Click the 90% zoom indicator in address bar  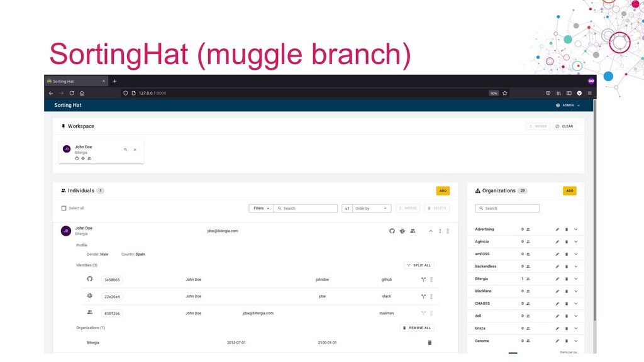pos(493,93)
